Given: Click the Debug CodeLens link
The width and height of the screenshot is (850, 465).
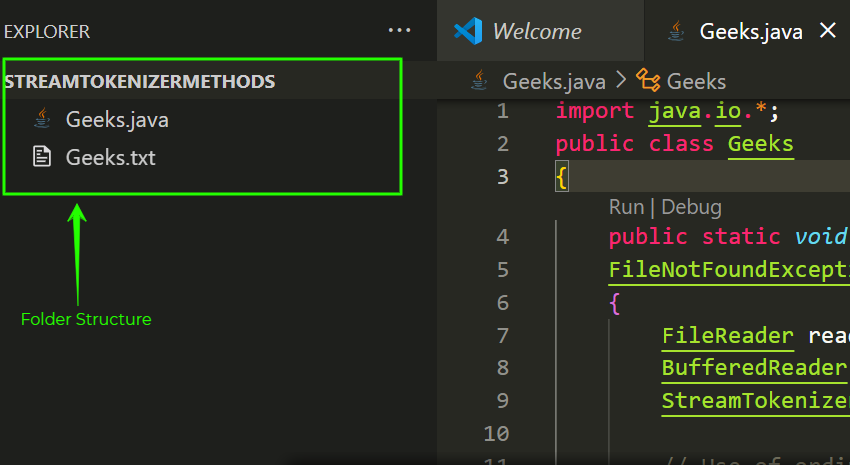Looking at the screenshot, I should pyautogui.click(x=691, y=207).
